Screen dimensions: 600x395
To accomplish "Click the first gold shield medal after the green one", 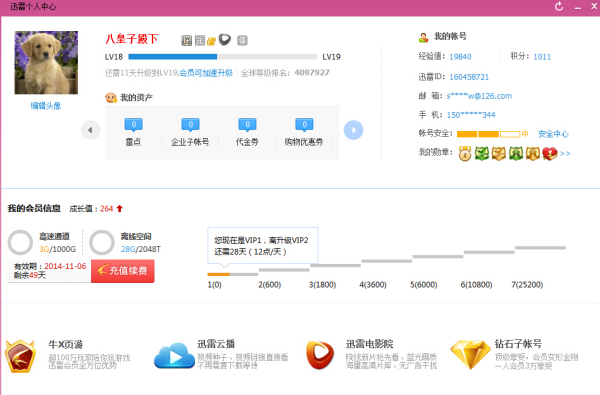I will coord(499,153).
